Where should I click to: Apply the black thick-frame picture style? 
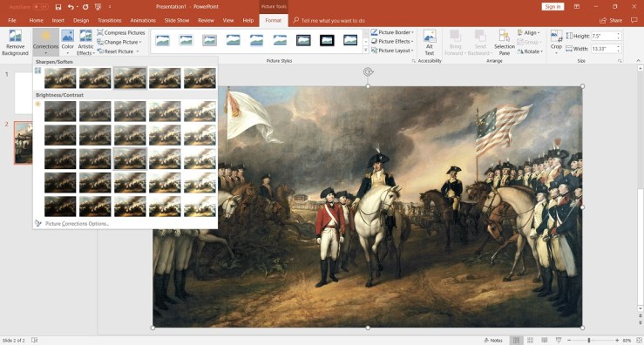(327, 40)
